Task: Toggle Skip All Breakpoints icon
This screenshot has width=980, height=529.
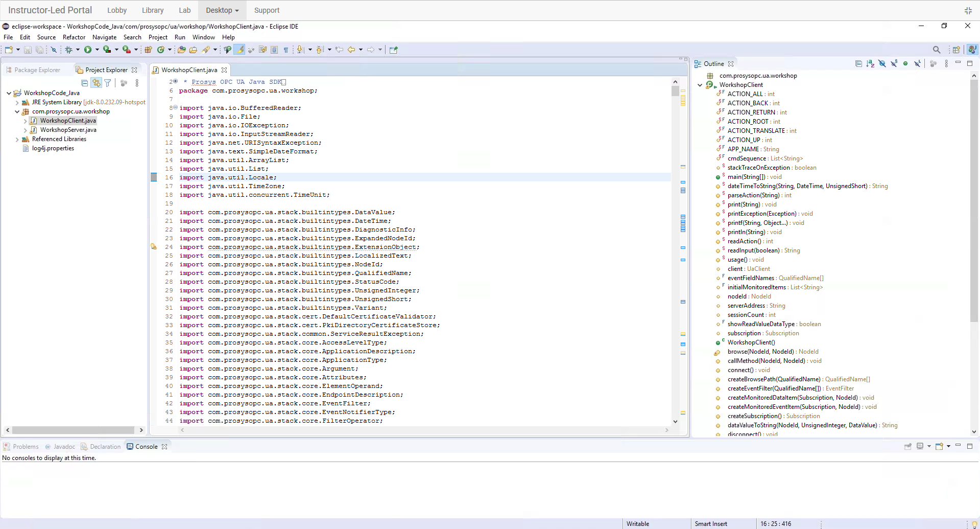Action: click(x=54, y=50)
